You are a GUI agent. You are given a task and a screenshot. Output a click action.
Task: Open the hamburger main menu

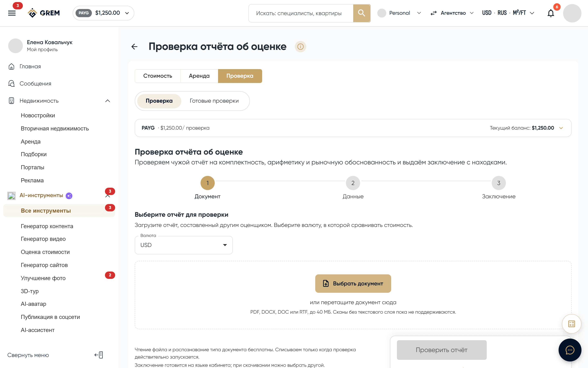(12, 13)
